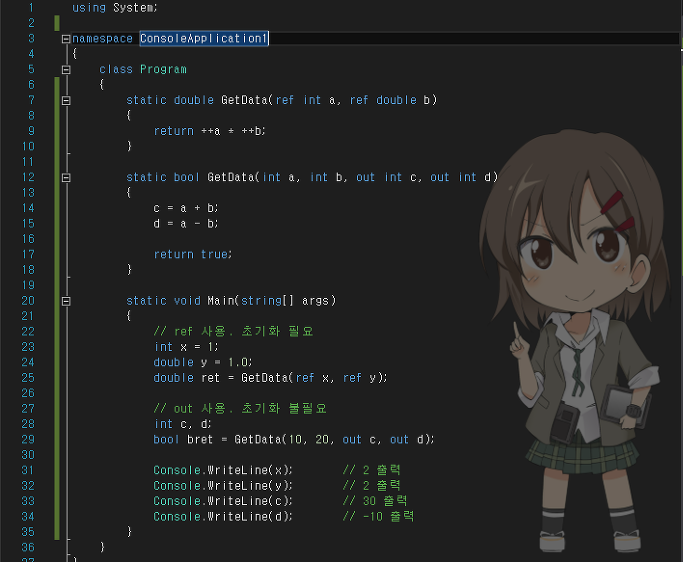Viewport: 683px width, 562px height.
Task: Click the Console.WriteLine(c) line
Action: pyautogui.click(x=223, y=501)
